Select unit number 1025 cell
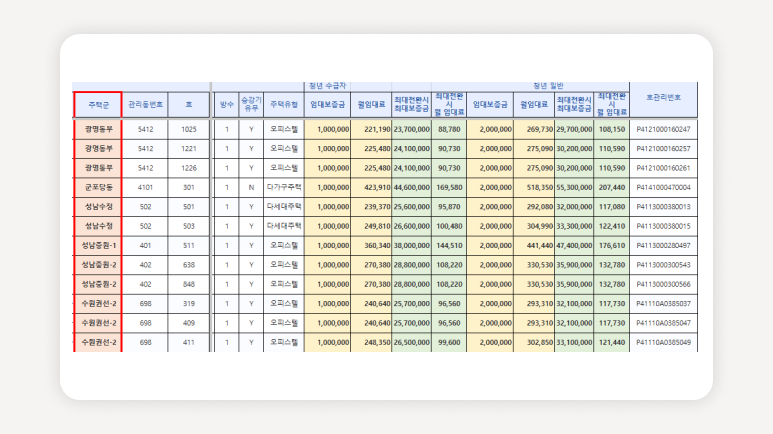 point(188,129)
